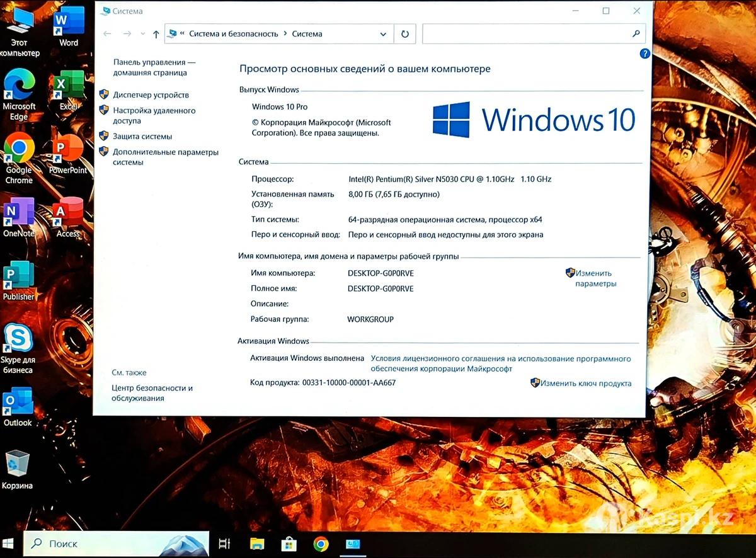Image resolution: width=756 pixels, height=558 pixels.
Task: Click the Система breadcrumb item
Action: (307, 34)
